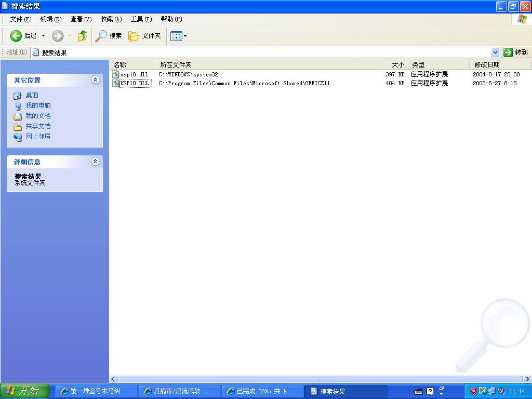Screen dimensions: 532x399
Task: Click the 开始 Start button
Action: [25, 391]
